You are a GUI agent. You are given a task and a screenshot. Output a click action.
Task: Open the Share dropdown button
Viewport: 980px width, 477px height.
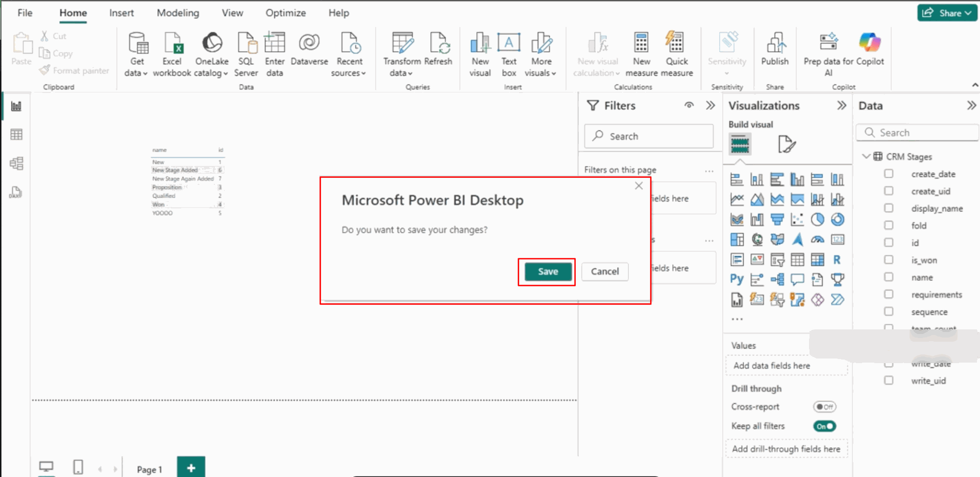coord(947,13)
